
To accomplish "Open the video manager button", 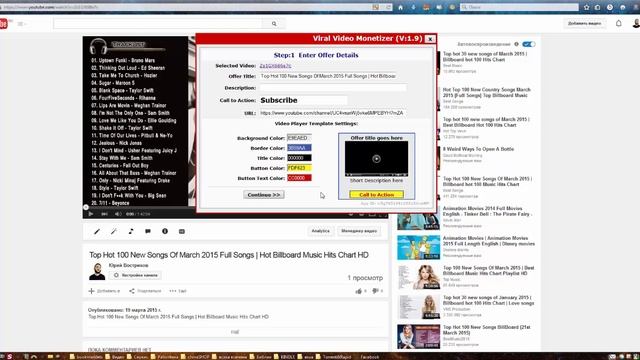I will coord(359,231).
